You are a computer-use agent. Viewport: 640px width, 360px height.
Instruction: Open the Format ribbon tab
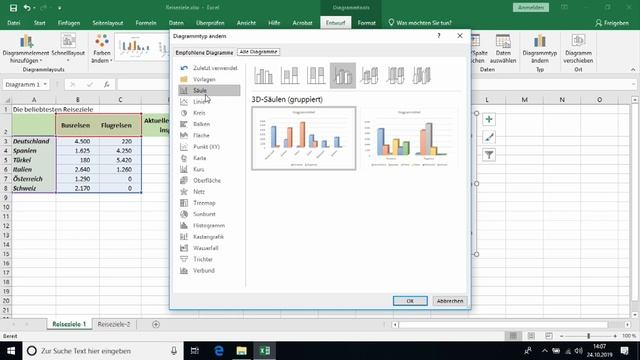click(x=366, y=23)
